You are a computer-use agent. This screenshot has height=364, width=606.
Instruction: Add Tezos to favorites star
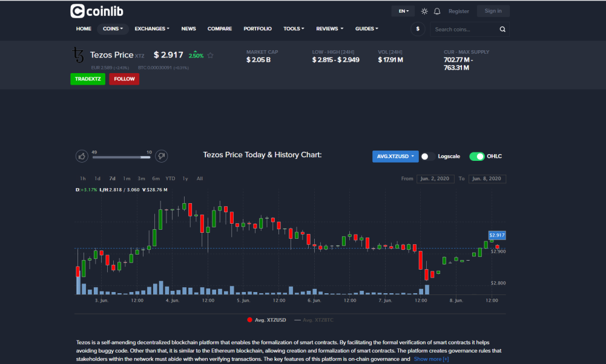(x=210, y=55)
